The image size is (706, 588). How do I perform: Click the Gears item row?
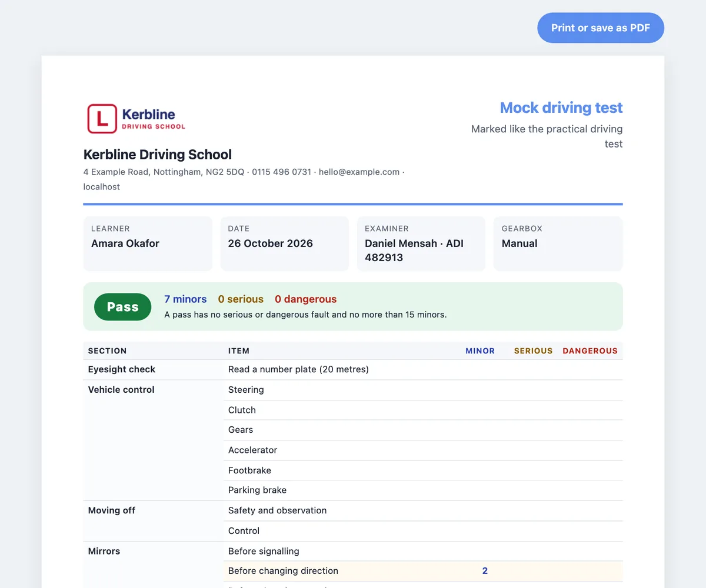(x=423, y=430)
